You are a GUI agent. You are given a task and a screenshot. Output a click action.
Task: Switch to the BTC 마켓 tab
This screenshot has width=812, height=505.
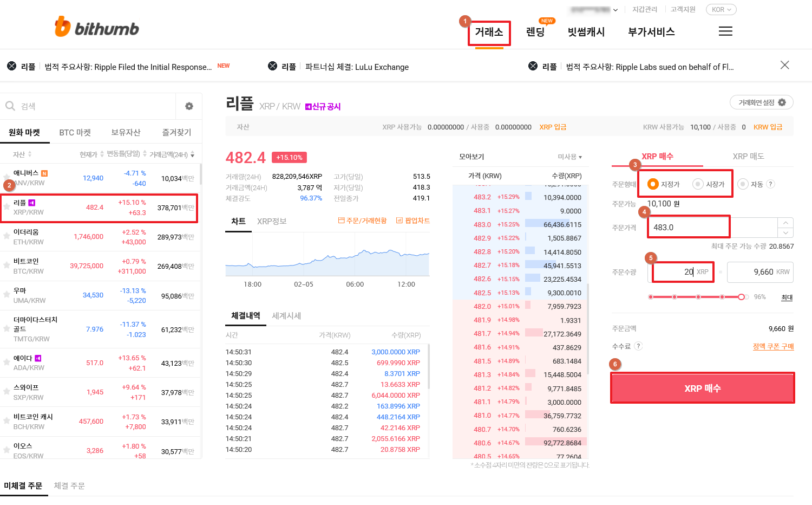coord(75,132)
